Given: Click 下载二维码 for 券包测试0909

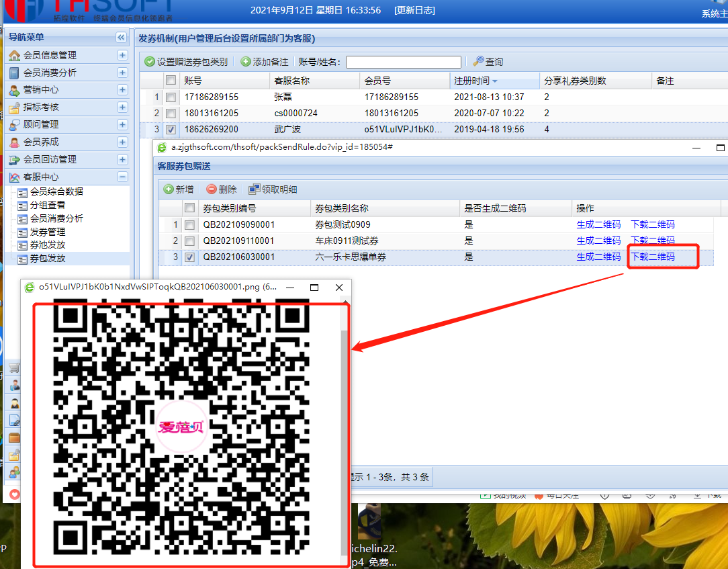Looking at the screenshot, I should [652, 225].
